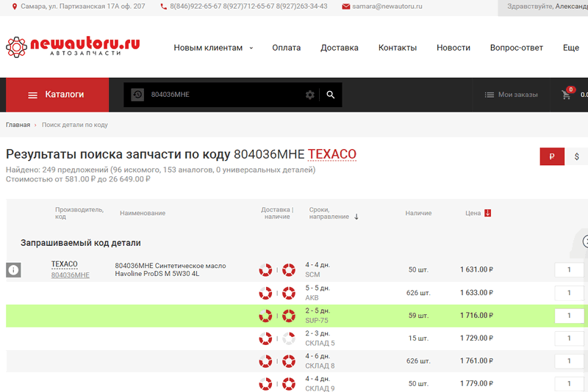Click the phone icon in the top bar
588x392 pixels.
[x=163, y=7]
